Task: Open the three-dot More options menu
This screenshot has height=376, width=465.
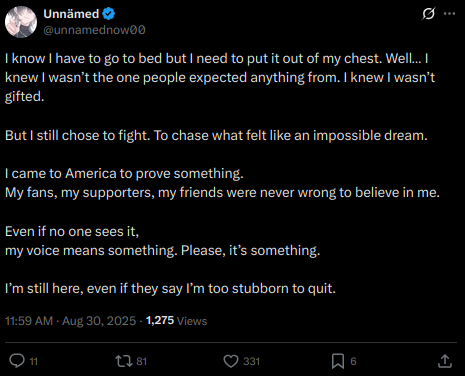Action: coord(449,14)
